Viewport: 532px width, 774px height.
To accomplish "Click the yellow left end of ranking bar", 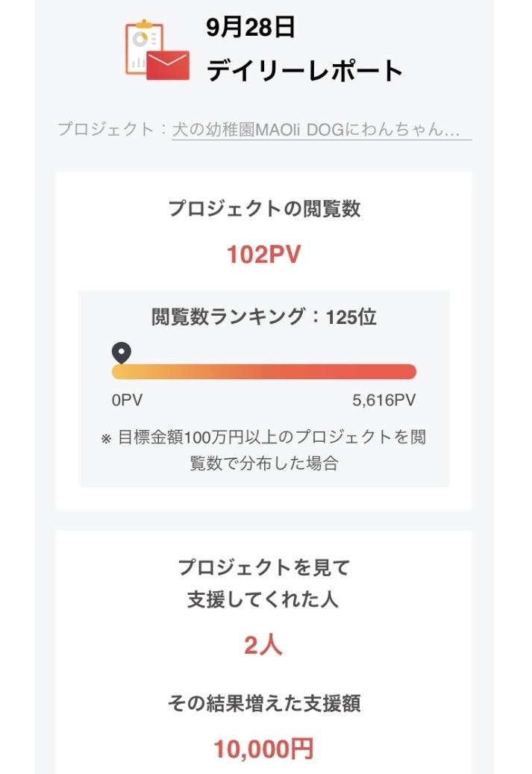I will [121, 372].
